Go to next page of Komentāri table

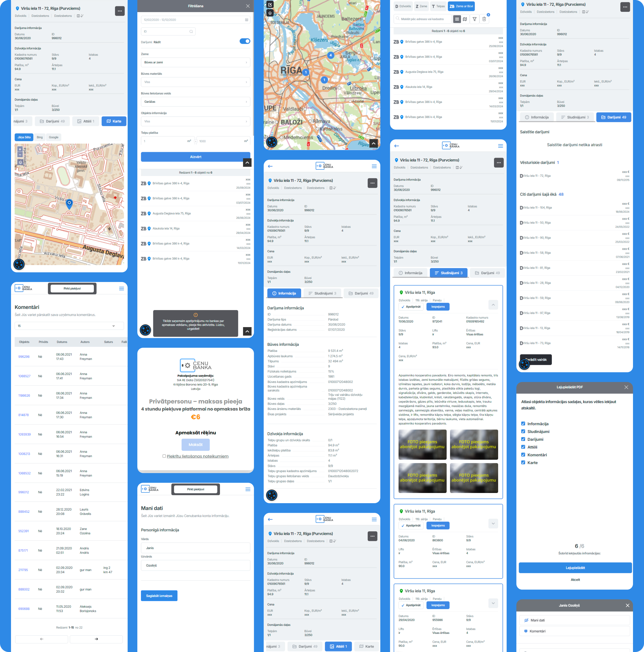coord(96,639)
